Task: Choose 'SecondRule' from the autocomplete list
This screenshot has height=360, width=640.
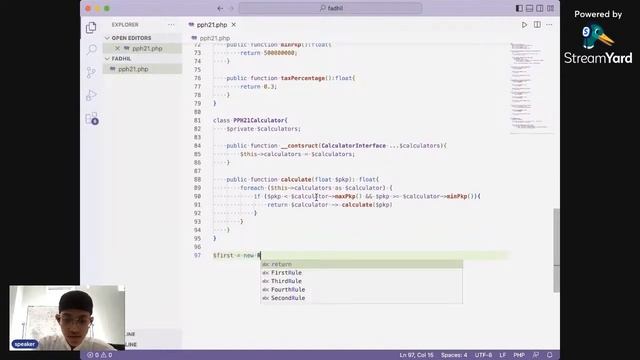Action: 362,298
